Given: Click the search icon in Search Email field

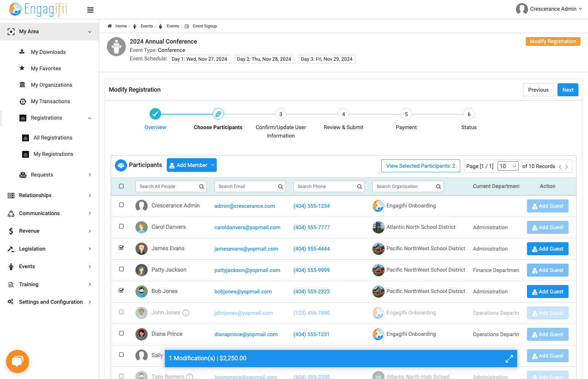Looking at the screenshot, I should 280,186.
